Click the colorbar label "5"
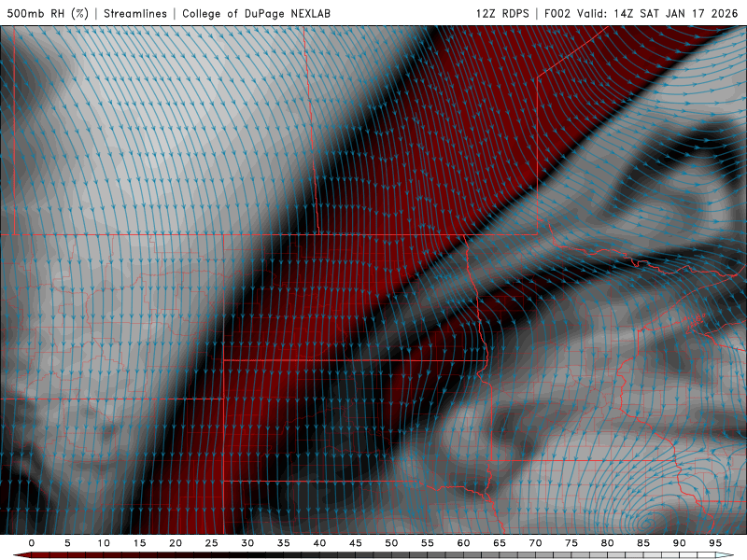Viewport: 747px width, 560px height. tap(67, 543)
